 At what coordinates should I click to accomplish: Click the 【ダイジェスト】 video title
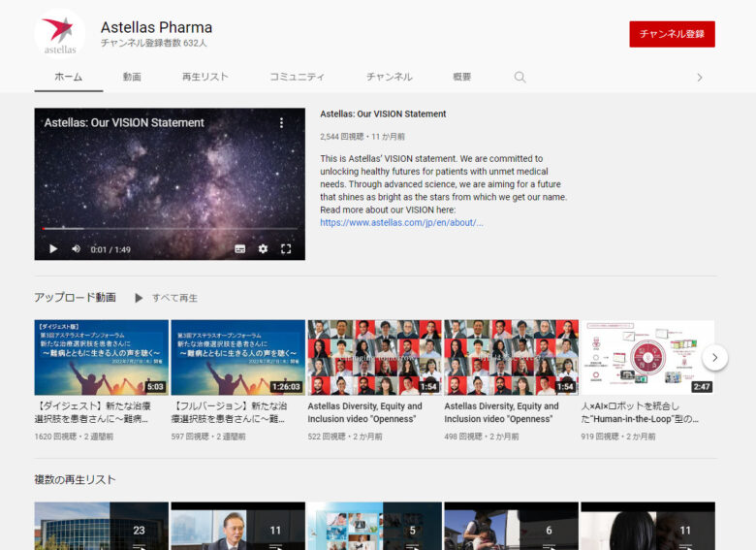tap(93, 412)
